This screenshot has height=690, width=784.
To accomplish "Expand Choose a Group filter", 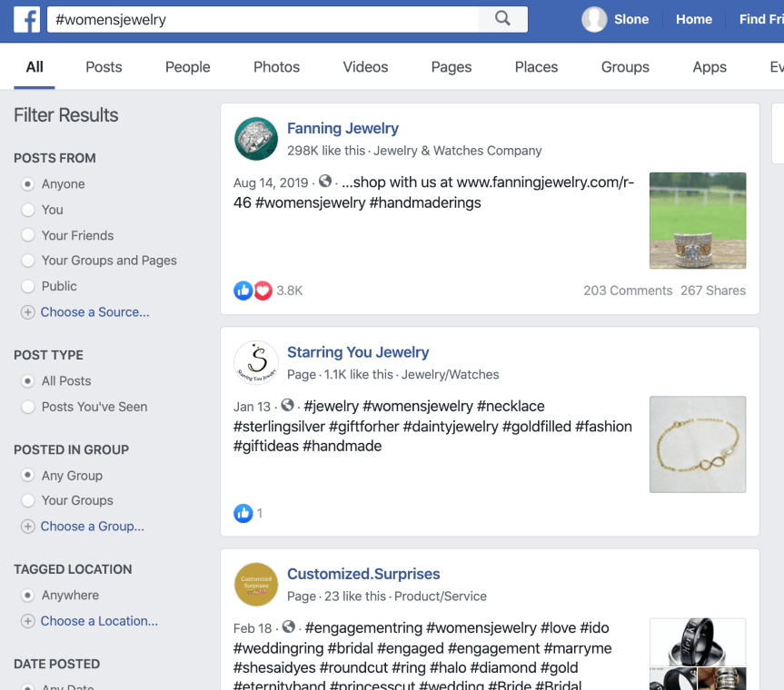I will pos(89,526).
